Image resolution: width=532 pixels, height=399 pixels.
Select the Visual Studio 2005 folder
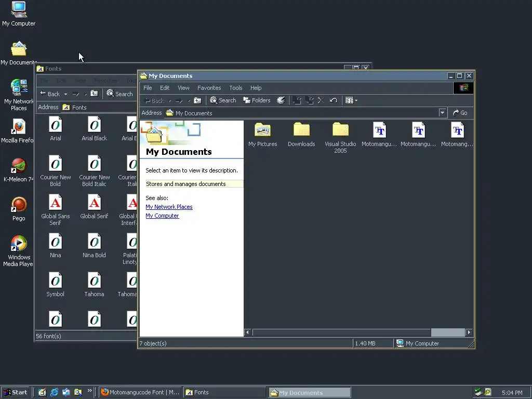tap(340, 138)
